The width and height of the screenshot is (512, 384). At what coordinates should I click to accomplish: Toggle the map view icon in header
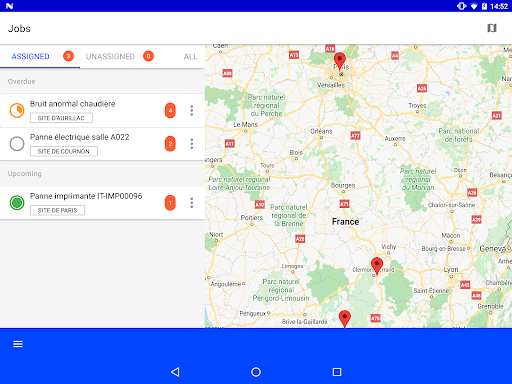click(x=492, y=28)
